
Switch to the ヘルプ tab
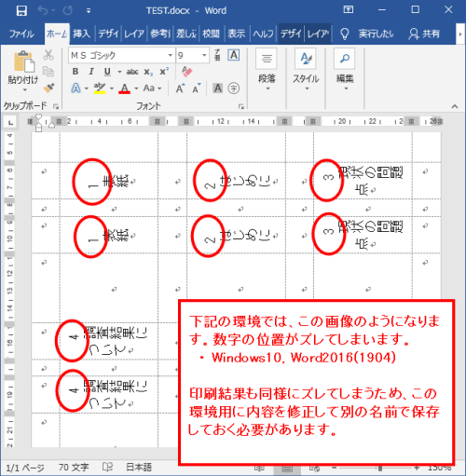click(x=263, y=34)
